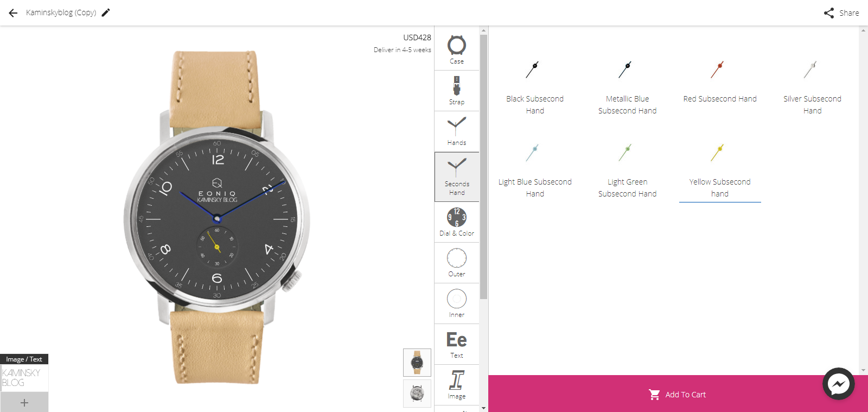Select the Hands category icon
Viewport: 868px width, 412px height.
pos(457,131)
